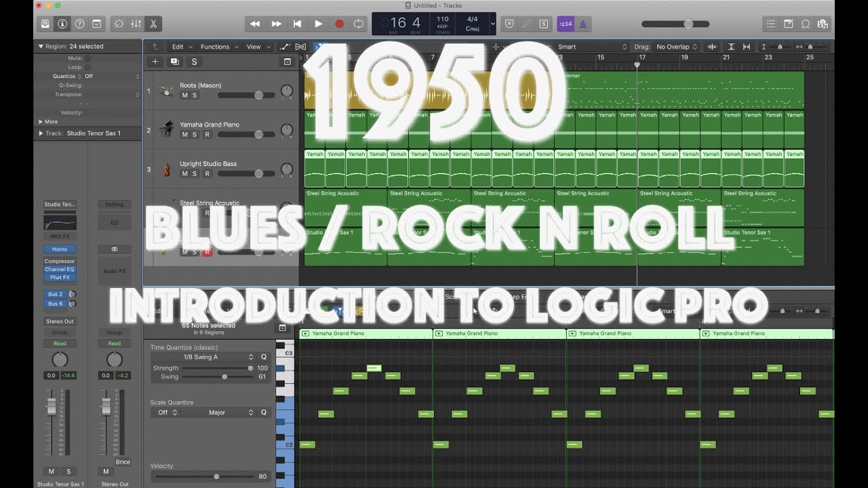Toggle the Inspector icon
The height and width of the screenshot is (488, 868).
62,24
